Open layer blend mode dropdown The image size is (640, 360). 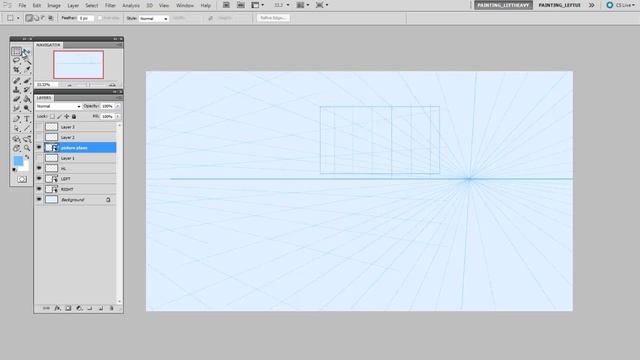[x=58, y=106]
